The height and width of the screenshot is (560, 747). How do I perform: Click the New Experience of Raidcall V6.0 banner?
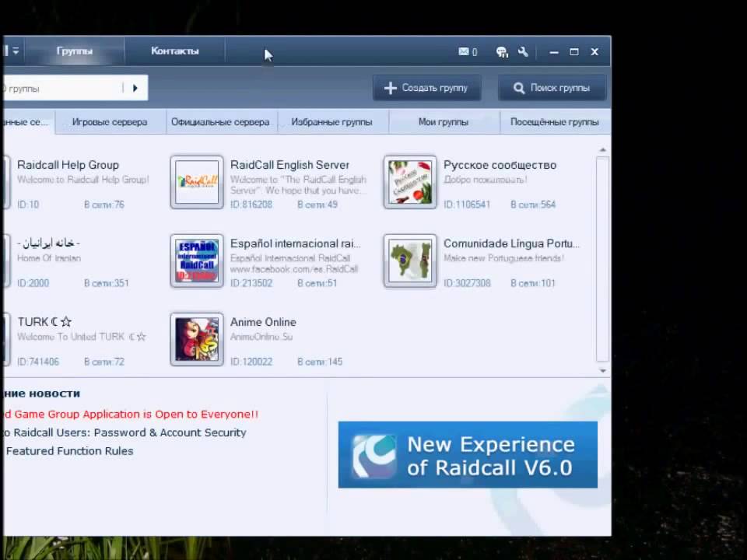[468, 455]
